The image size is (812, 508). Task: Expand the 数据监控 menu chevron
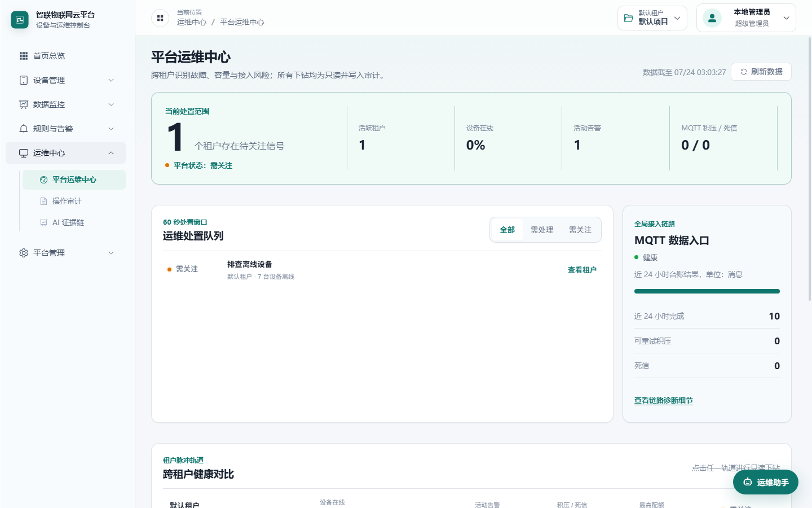[111, 104]
